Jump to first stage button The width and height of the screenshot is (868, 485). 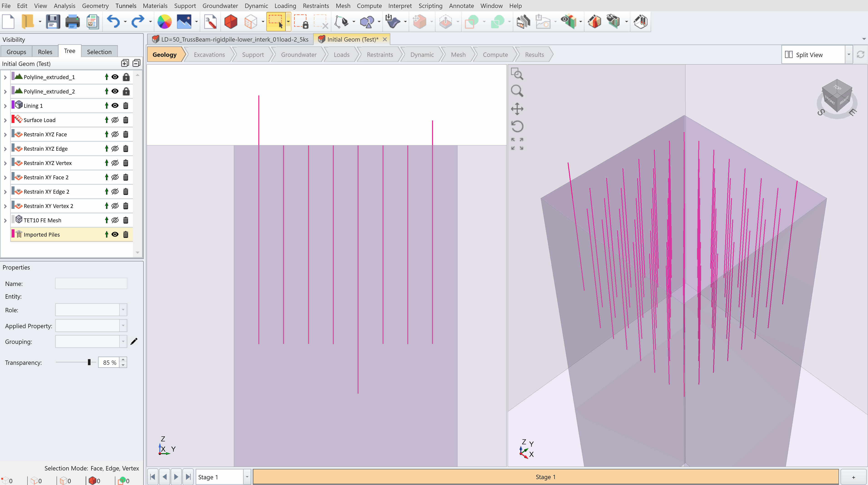pos(153,477)
